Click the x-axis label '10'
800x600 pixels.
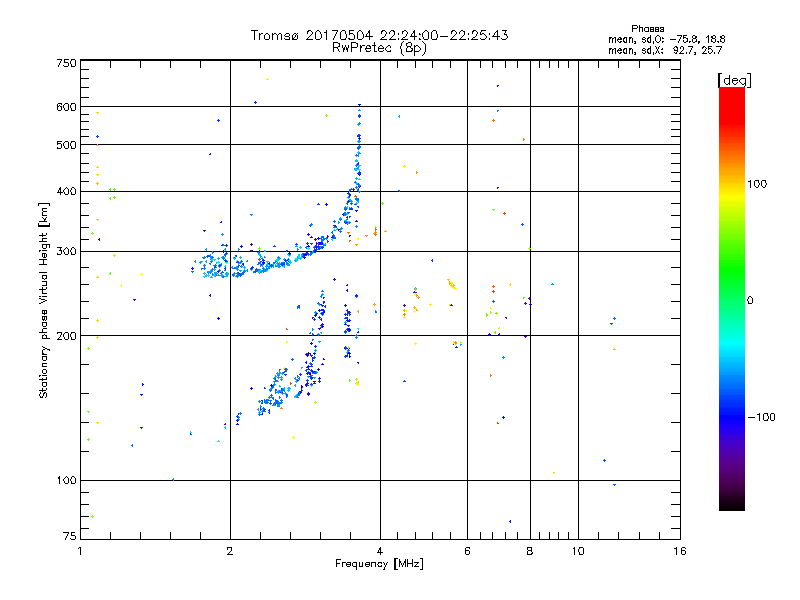coord(578,551)
